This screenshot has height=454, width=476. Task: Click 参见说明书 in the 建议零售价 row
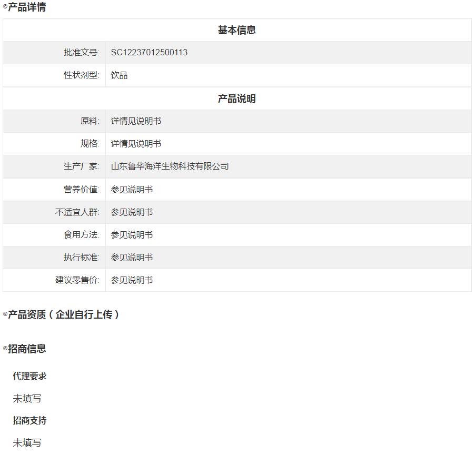click(132, 280)
